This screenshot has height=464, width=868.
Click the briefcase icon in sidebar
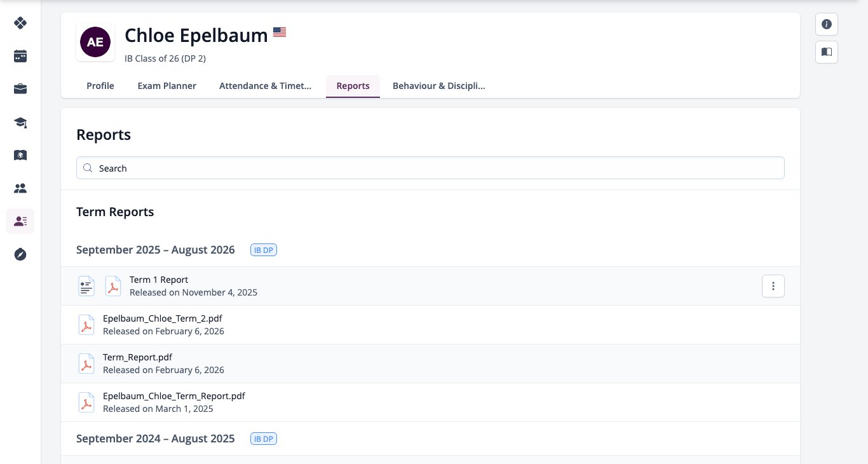tap(20, 89)
